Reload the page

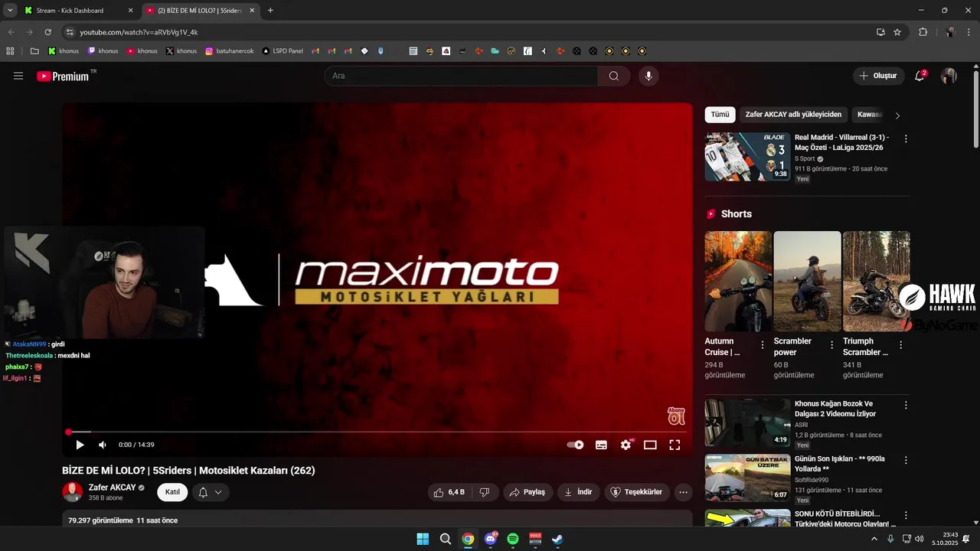click(47, 32)
